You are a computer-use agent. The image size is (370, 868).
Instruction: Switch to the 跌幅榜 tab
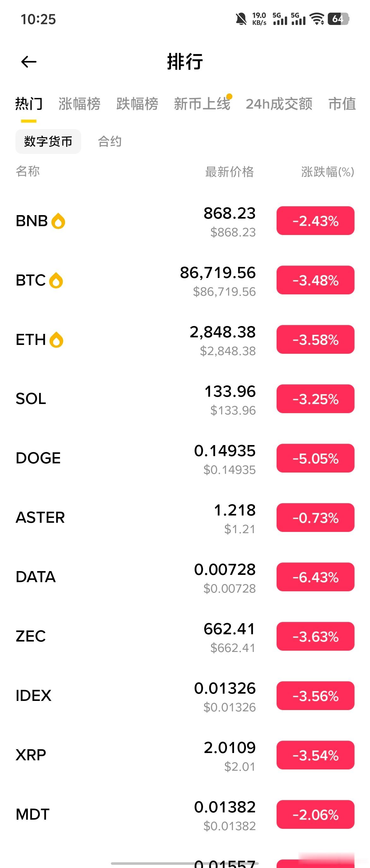137,104
